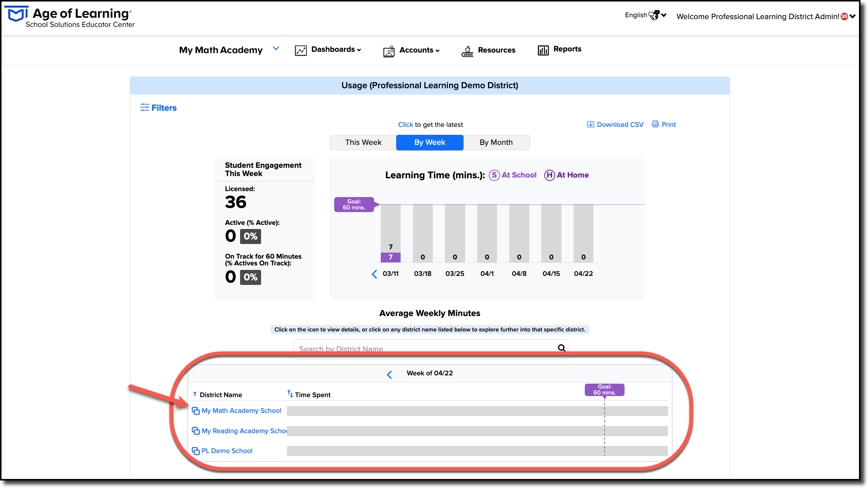Go to previous weeks in chart
This screenshot has height=488, width=868.
point(374,274)
